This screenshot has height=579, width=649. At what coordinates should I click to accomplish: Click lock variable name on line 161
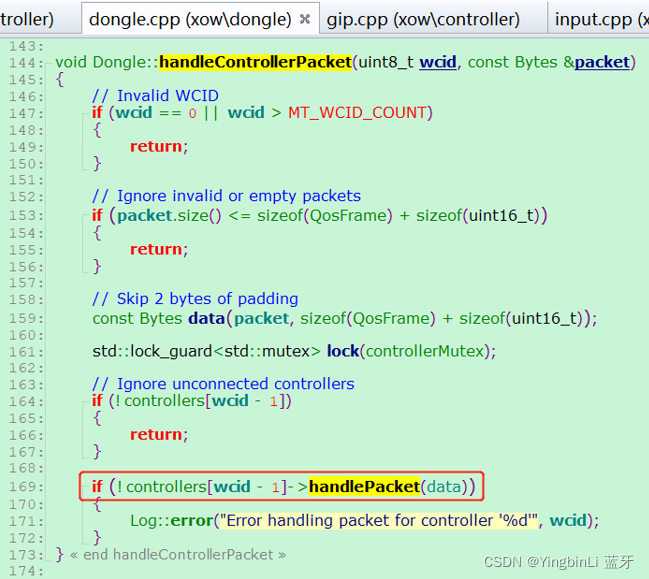point(343,351)
